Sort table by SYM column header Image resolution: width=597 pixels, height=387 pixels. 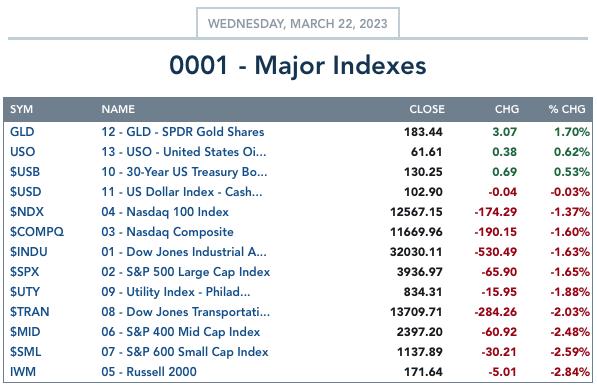(21, 109)
